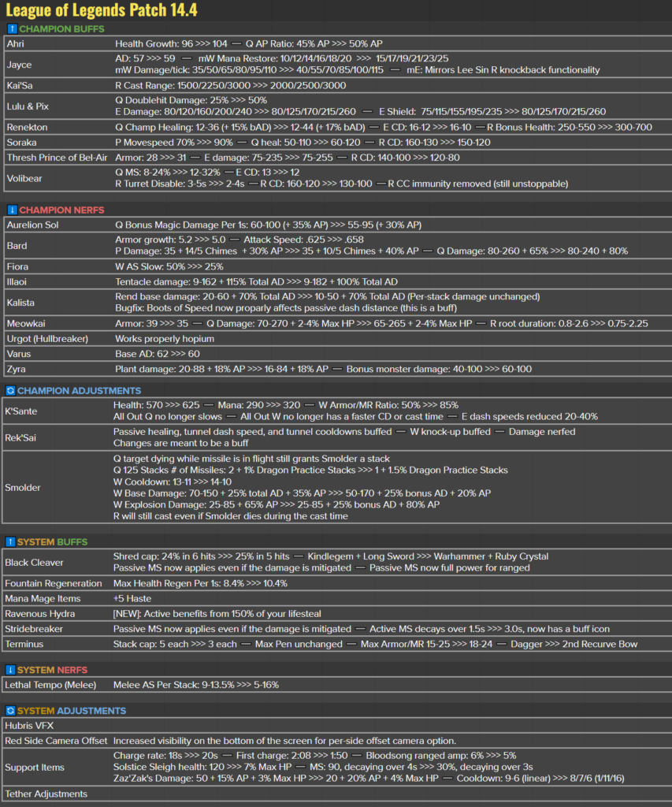The height and width of the screenshot is (807, 672).
Task: Click the '[NEW]: Active benefits from 150%' text
Action: point(217,613)
